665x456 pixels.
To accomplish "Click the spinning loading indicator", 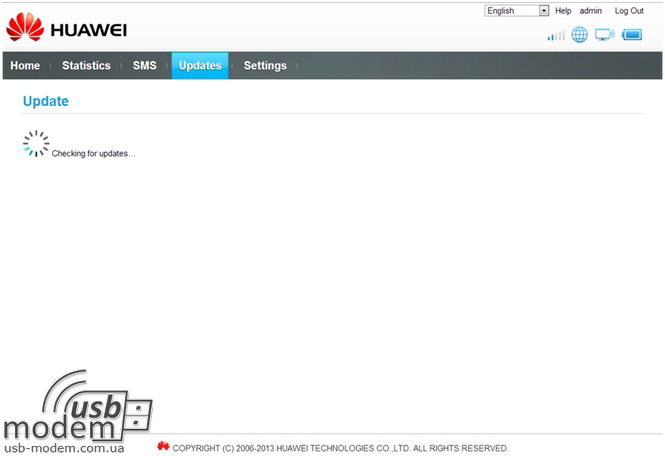I will [x=36, y=144].
